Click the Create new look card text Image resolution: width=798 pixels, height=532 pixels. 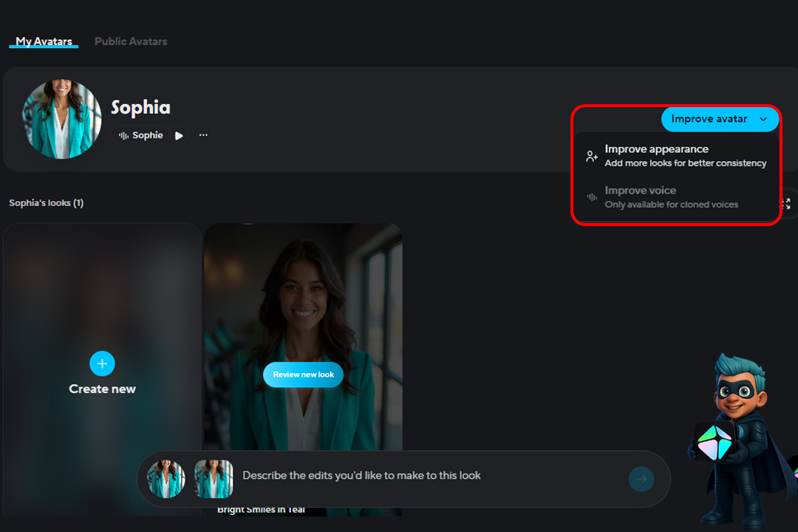[x=102, y=389]
